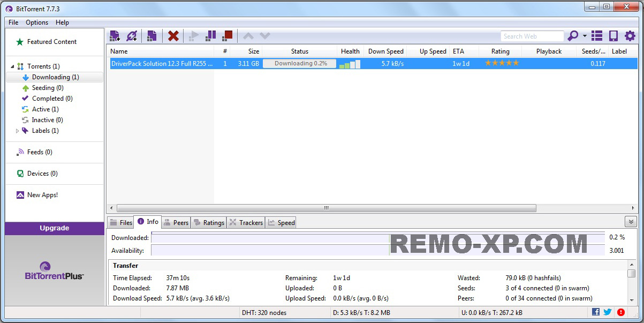Click the DHT: 320 nodes status entry

264,312
